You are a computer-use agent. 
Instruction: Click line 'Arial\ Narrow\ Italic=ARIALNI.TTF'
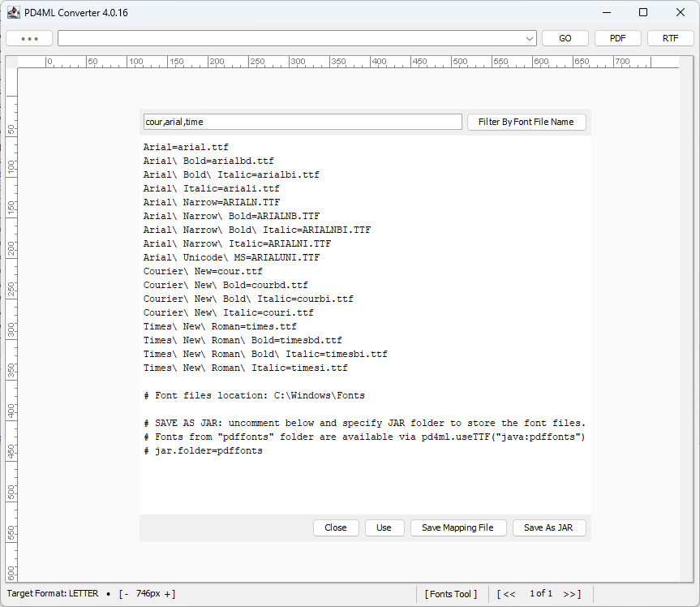(x=237, y=244)
